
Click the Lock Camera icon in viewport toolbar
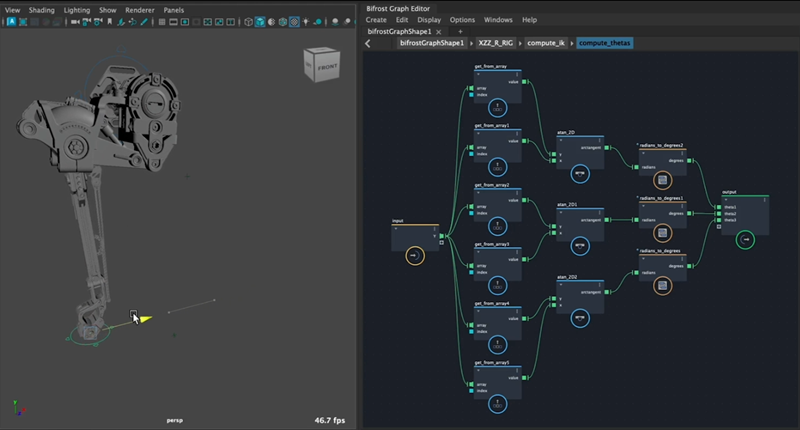click(87, 22)
